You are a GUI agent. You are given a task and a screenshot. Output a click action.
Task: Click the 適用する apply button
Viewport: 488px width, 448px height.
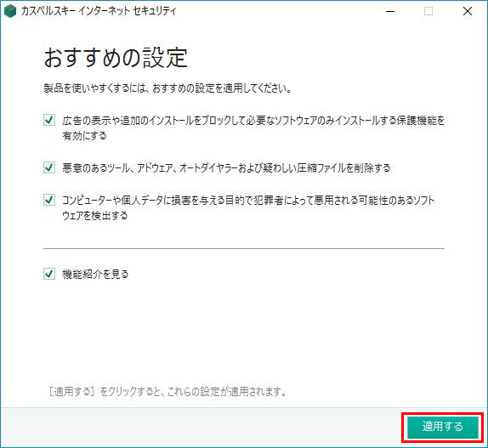click(443, 427)
